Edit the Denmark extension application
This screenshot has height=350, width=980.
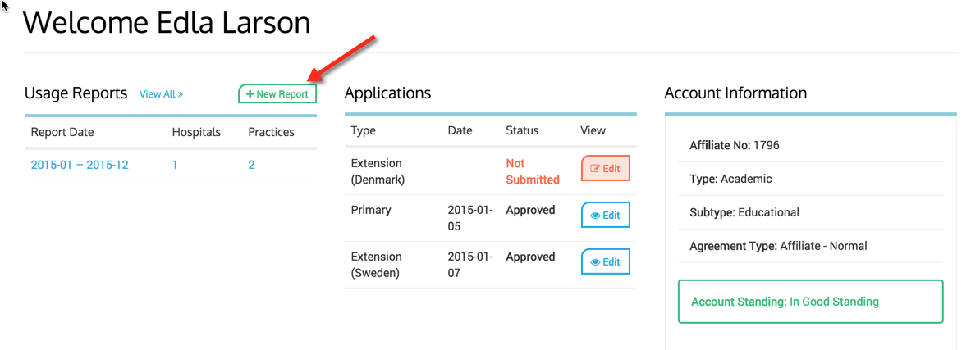(x=605, y=168)
